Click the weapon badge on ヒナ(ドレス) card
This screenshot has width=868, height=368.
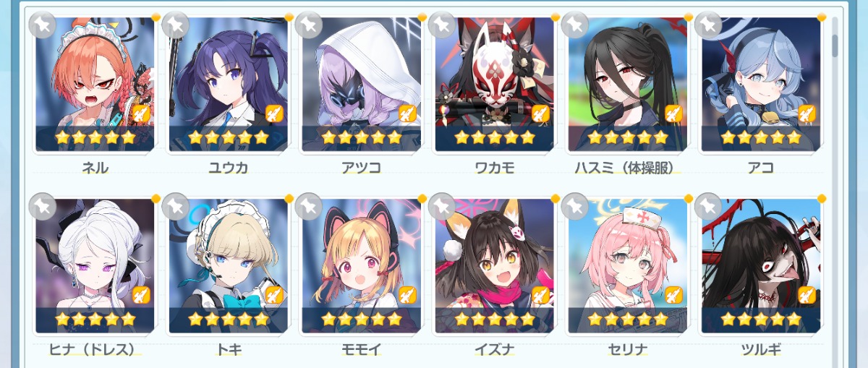coord(141,295)
